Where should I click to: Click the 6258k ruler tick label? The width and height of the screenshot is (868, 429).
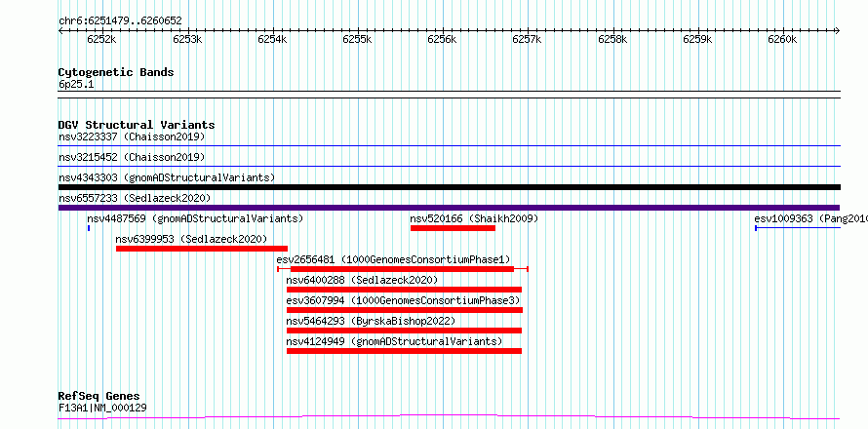coord(612,39)
